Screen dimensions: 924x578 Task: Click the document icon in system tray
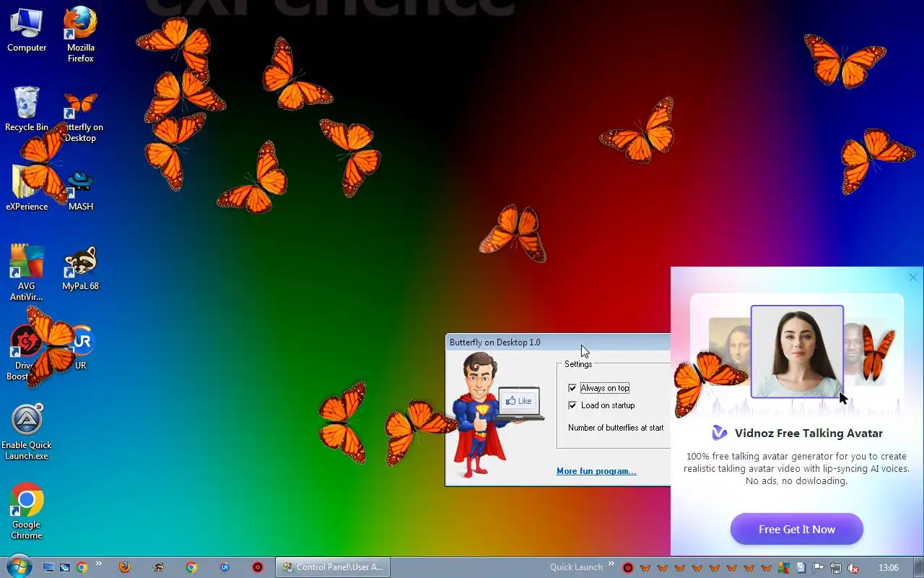click(801, 568)
